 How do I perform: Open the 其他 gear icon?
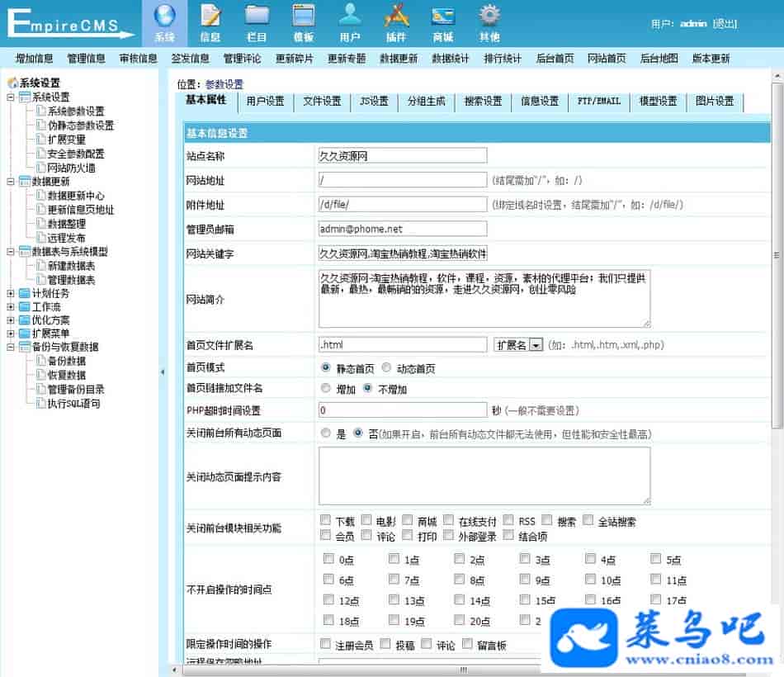(x=489, y=17)
